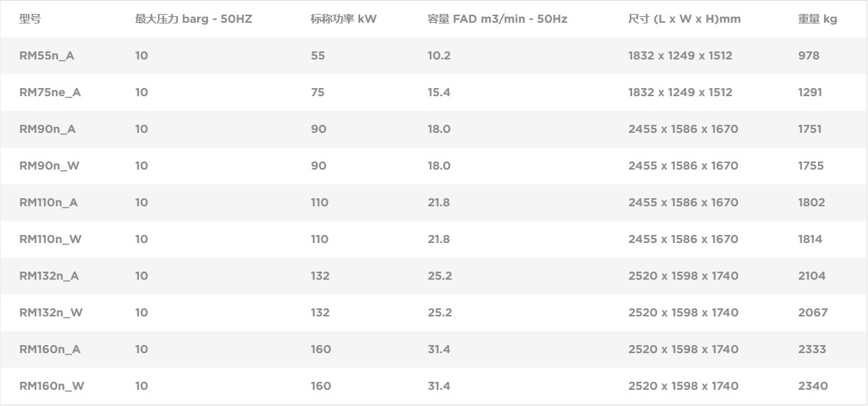Select the RM110n_A model name
The width and height of the screenshot is (868, 406).
[x=49, y=203]
